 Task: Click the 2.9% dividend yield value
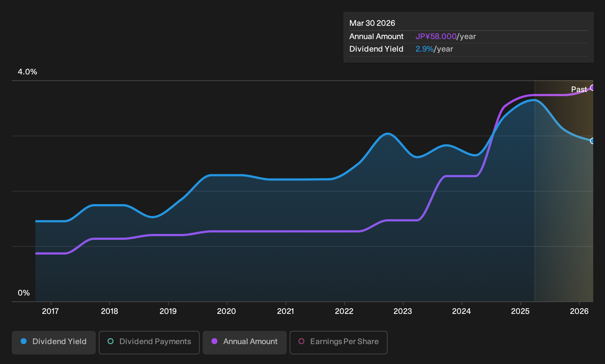(x=424, y=49)
